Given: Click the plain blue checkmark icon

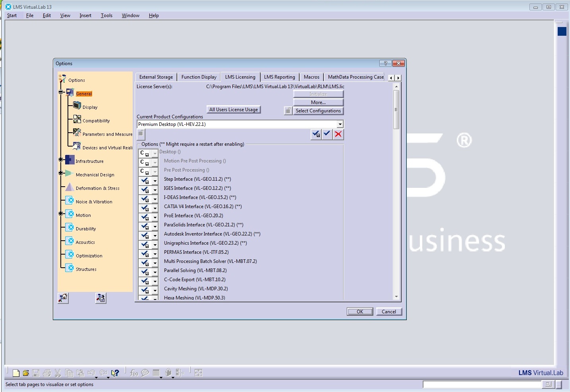Looking at the screenshot, I should 327,134.
